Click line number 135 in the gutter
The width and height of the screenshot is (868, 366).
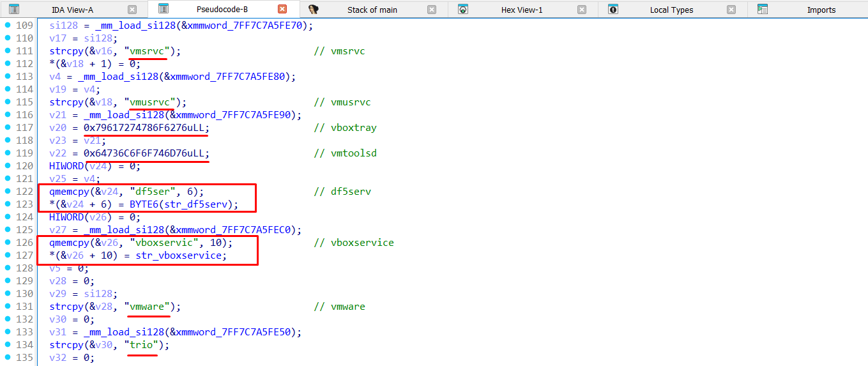tap(24, 358)
